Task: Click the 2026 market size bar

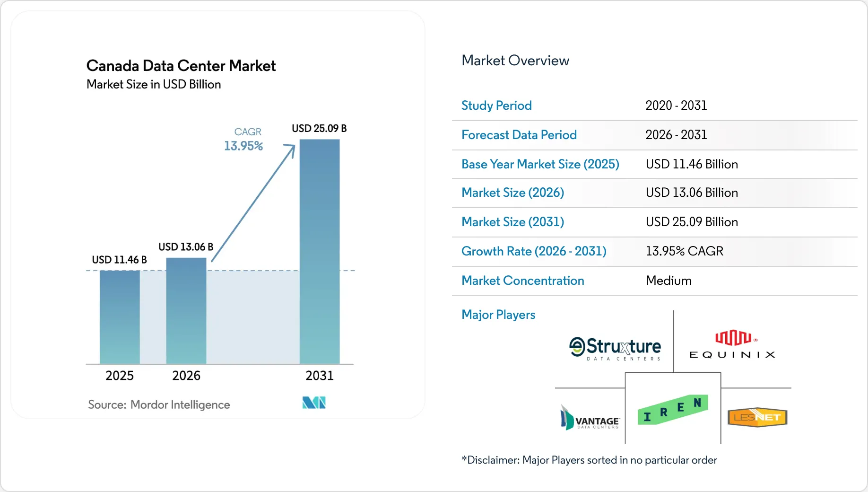Action: pyautogui.click(x=186, y=311)
